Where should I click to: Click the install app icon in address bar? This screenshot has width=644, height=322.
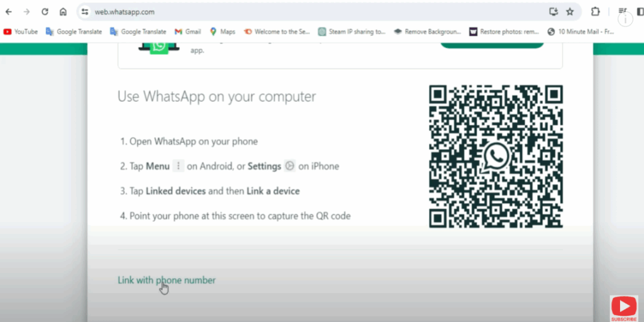[x=553, y=12]
